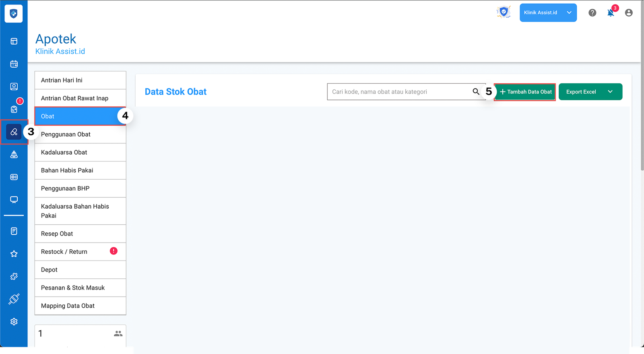Focus the medicine search input field

[x=398, y=92]
